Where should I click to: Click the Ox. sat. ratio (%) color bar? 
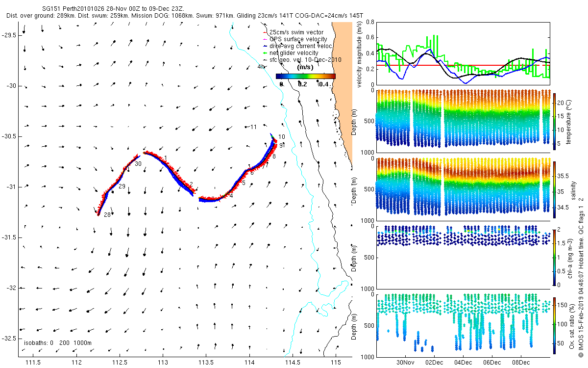pyautogui.click(x=555, y=325)
